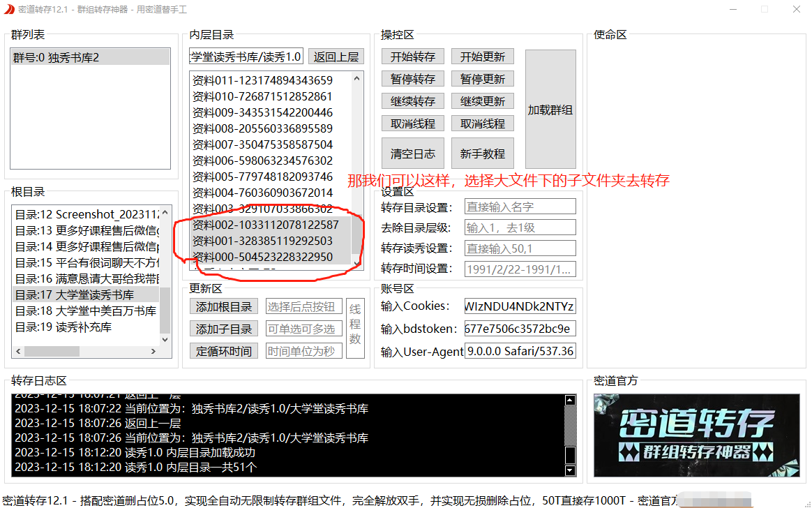Select root item 目录:16 满意恳请大哥给我带
The height and width of the screenshot is (508, 812).
tap(86, 278)
